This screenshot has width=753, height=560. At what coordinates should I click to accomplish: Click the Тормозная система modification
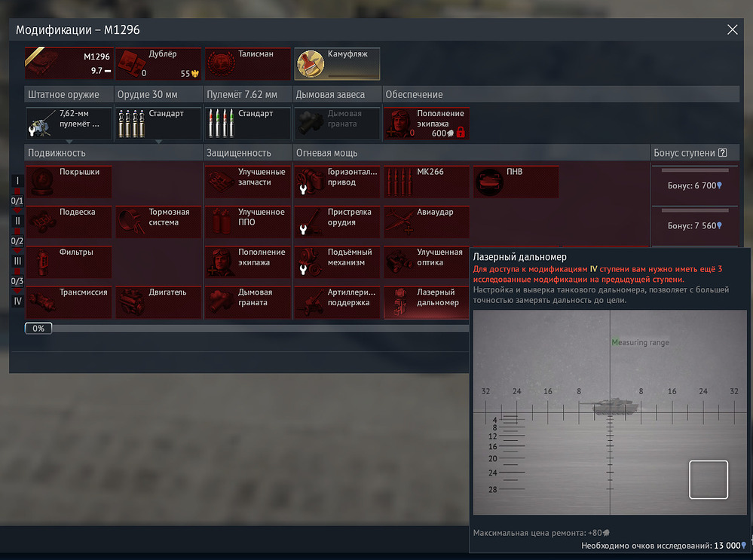[158, 222]
